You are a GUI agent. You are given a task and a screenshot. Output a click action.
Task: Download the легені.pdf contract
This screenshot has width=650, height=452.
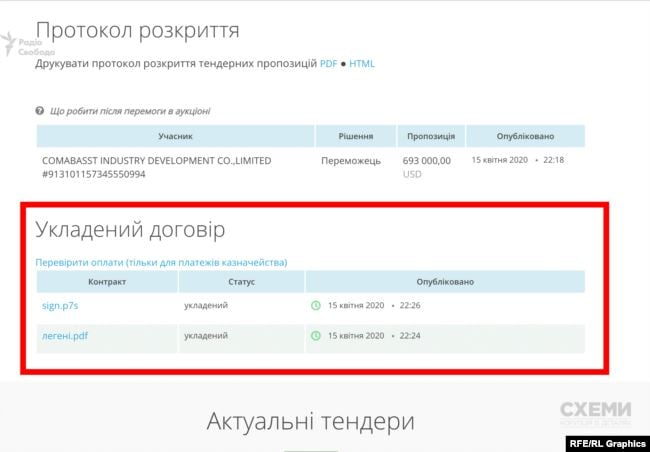coord(64,336)
